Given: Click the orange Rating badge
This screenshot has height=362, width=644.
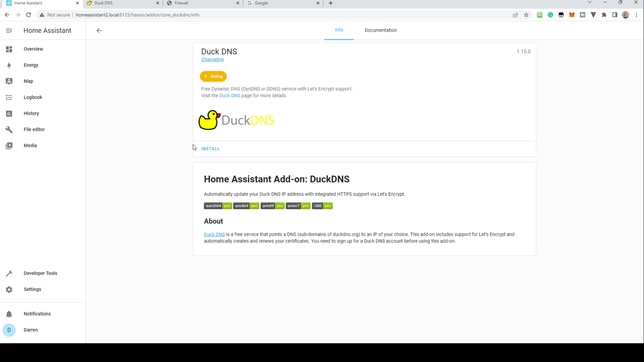Looking at the screenshot, I should point(213,76).
